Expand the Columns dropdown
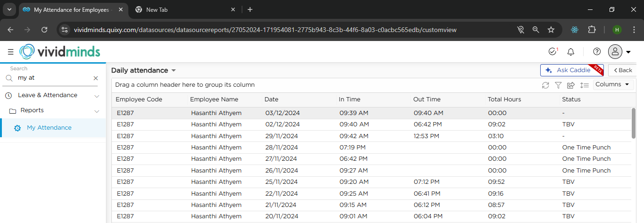Viewport: 644px width, 223px height. (x=613, y=84)
